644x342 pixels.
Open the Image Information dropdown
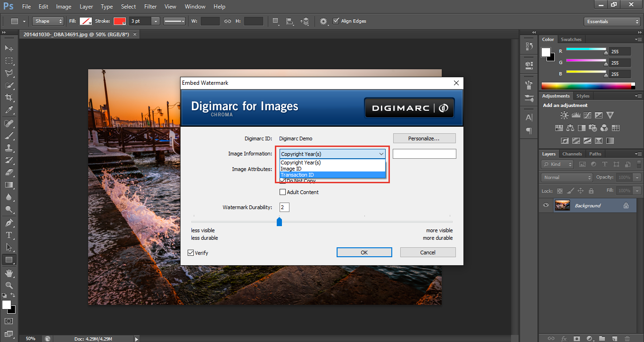332,154
